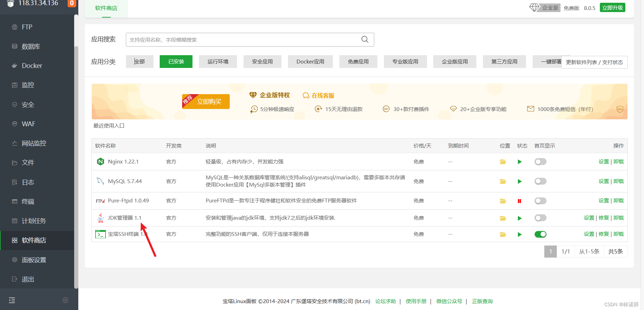Screen dimensions: 644x310
Task: Open 使用手册 footer link
Action: (416, 301)
